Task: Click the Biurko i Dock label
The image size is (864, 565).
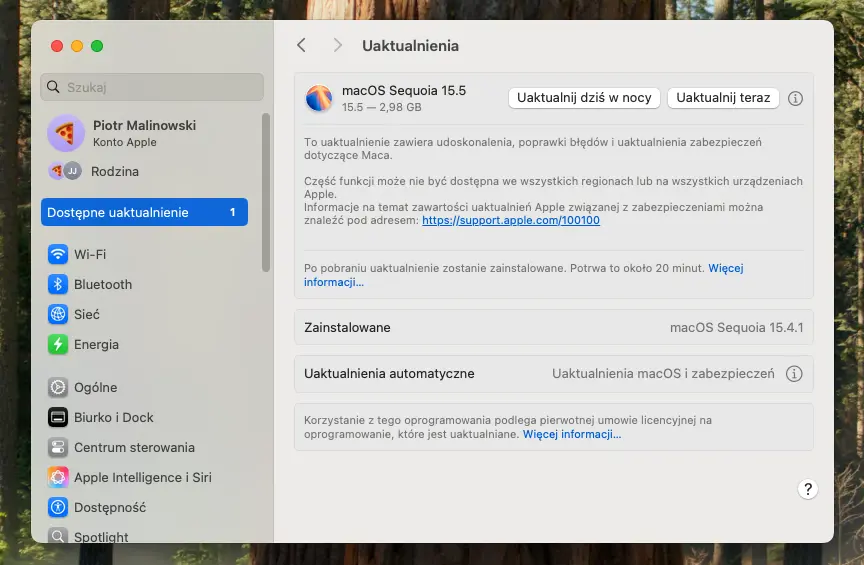Action: click(x=114, y=417)
